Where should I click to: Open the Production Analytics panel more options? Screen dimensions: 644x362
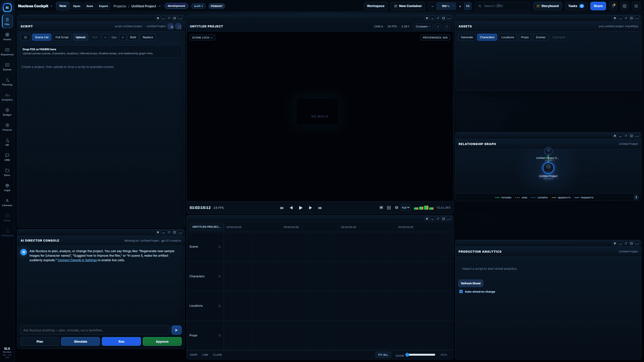[x=637, y=243]
